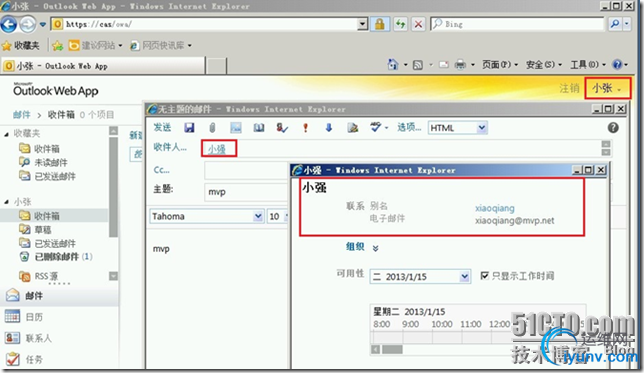
Task: Stop loading with the red X icon
Action: [418, 24]
